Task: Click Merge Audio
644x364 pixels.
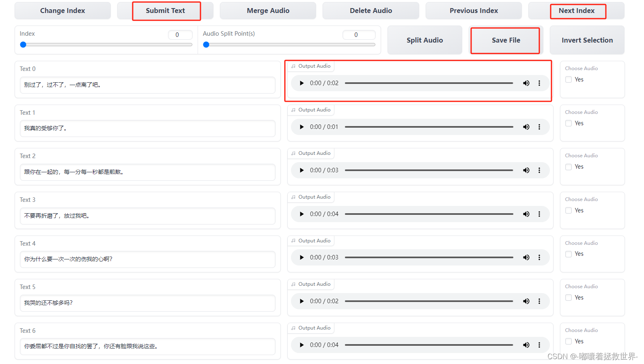Action: (268, 11)
